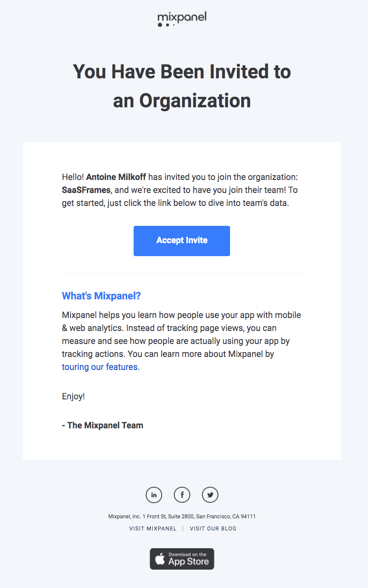Click the dots under the Mixpanel wordmark
Screen dimensions: 368x588
[166, 25]
